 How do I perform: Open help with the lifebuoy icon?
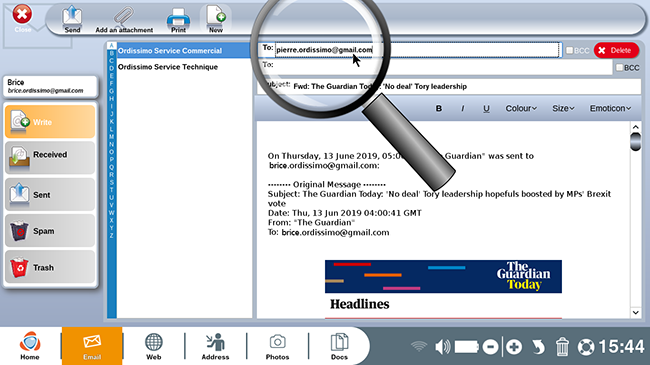click(586, 347)
